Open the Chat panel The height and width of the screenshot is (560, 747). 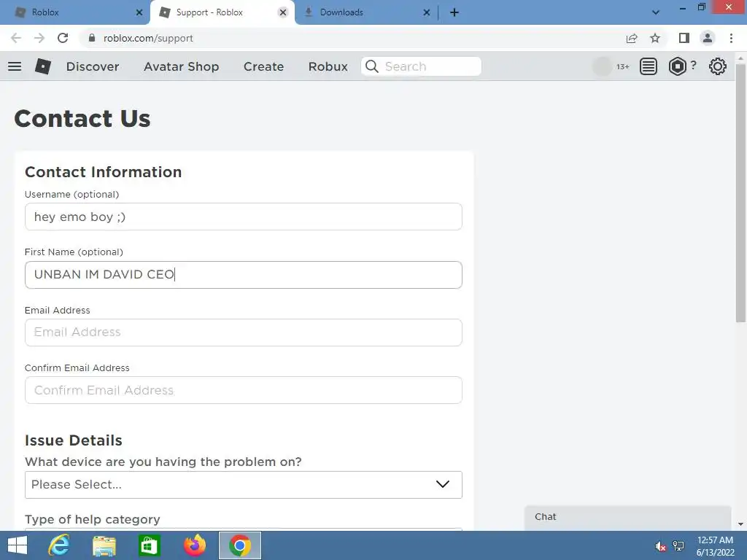(x=628, y=518)
